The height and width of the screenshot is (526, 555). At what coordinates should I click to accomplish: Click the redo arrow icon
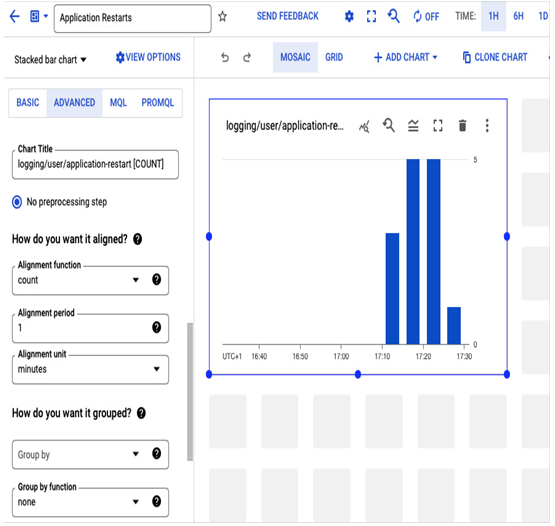pyautogui.click(x=247, y=57)
